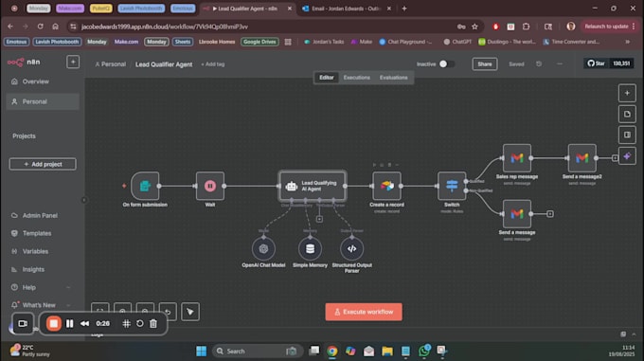Open the workflow more options menu
644x361 pixels.
coord(560,64)
